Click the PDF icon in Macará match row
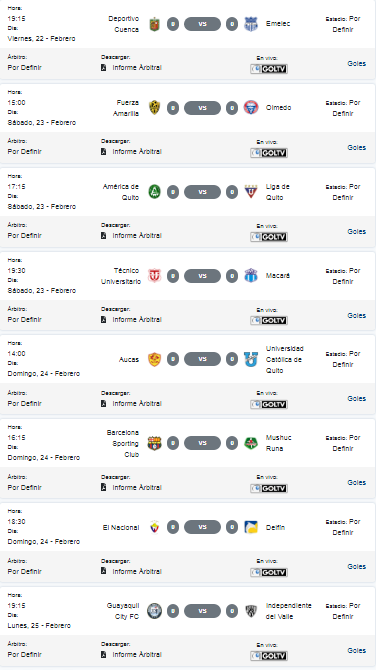The image size is (376, 670). tap(103, 319)
